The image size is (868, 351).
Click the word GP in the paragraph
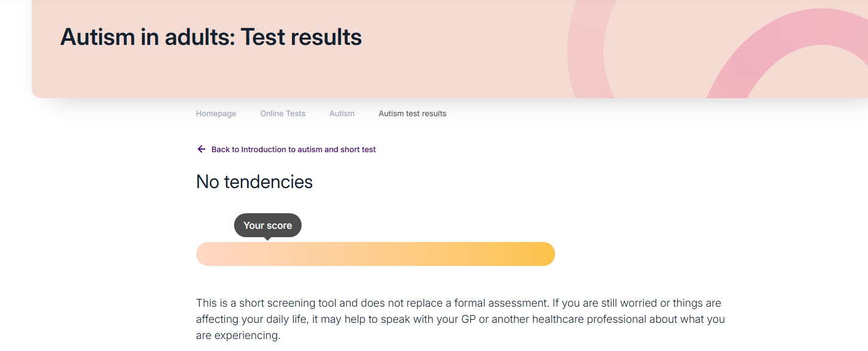pos(468,319)
